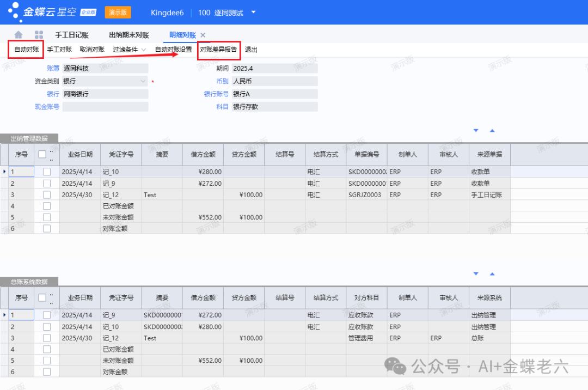Open the app grid menu icon
The width and height of the screenshot is (588, 390).
pos(39,35)
